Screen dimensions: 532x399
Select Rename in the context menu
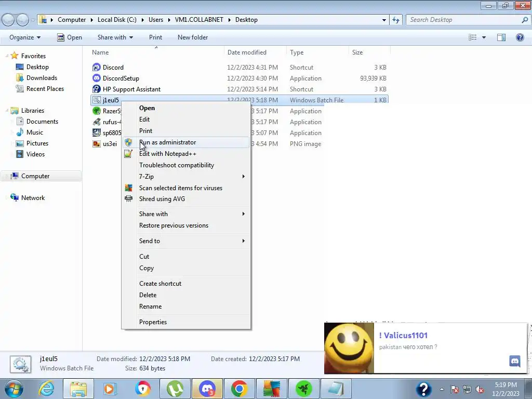(186, 307)
